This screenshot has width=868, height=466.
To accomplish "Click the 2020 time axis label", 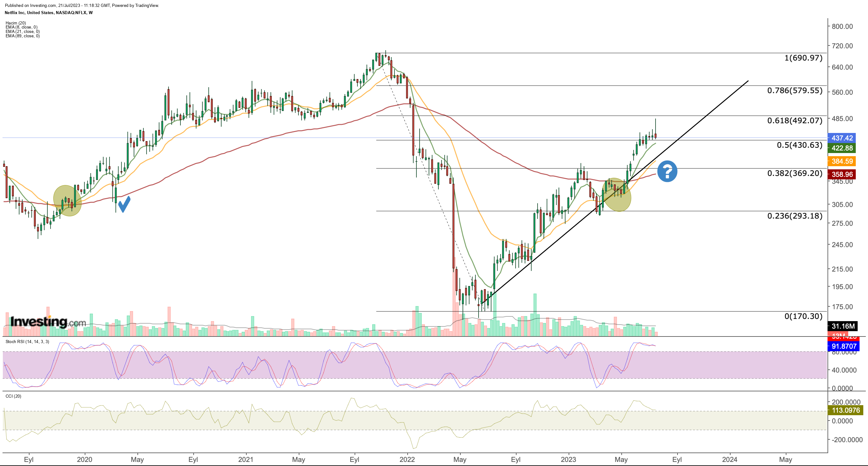I will 84,459.
